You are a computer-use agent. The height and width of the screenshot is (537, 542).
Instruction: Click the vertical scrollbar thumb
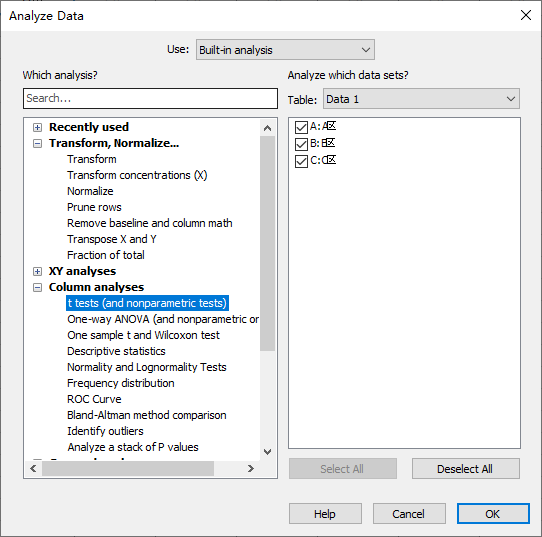click(267, 244)
